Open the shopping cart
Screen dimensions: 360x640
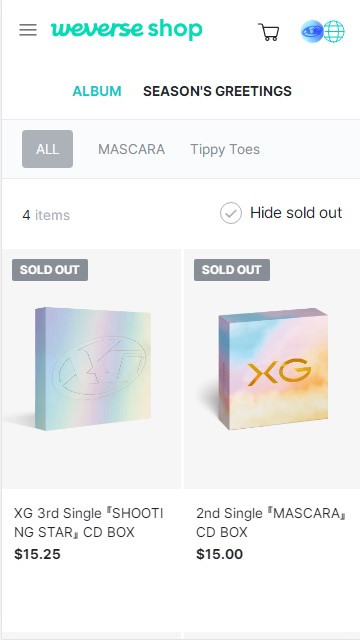[269, 32]
